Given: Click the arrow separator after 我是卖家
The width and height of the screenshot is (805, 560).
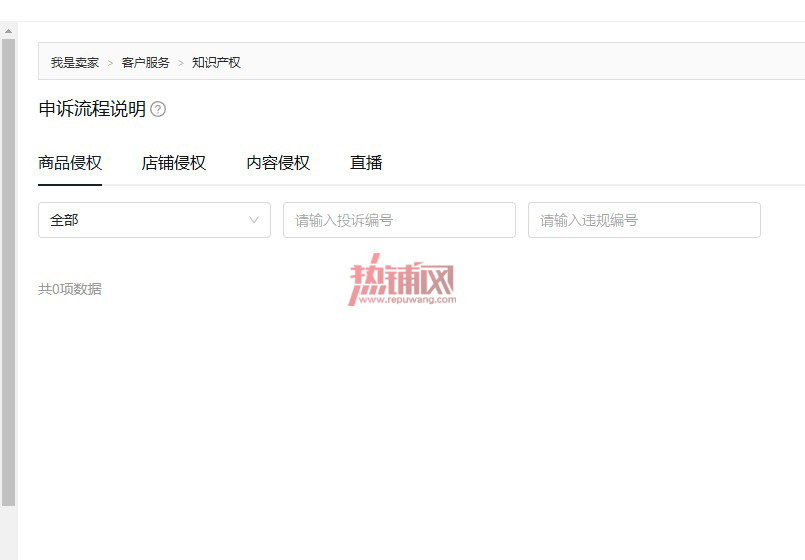Looking at the screenshot, I should click(x=110, y=63).
